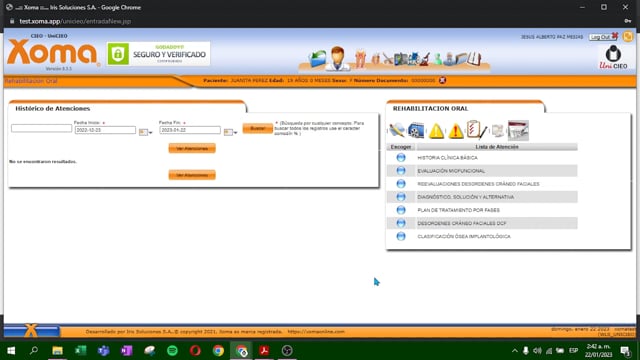Open the yellow warning triangle with red exclamation
This screenshot has height=360, width=640.
pos(456,131)
